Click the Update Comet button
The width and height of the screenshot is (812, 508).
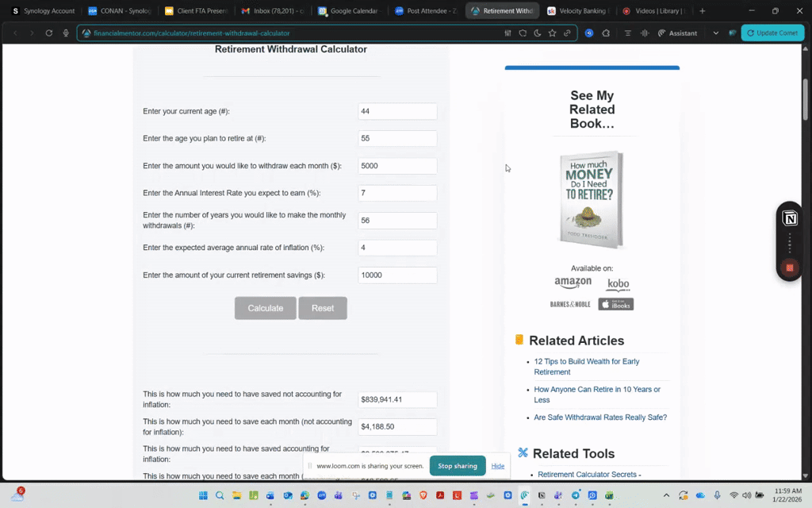click(x=772, y=33)
